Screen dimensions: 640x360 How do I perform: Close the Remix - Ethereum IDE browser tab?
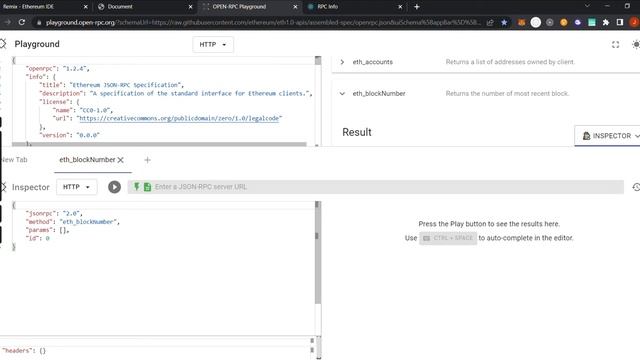coord(85,7)
